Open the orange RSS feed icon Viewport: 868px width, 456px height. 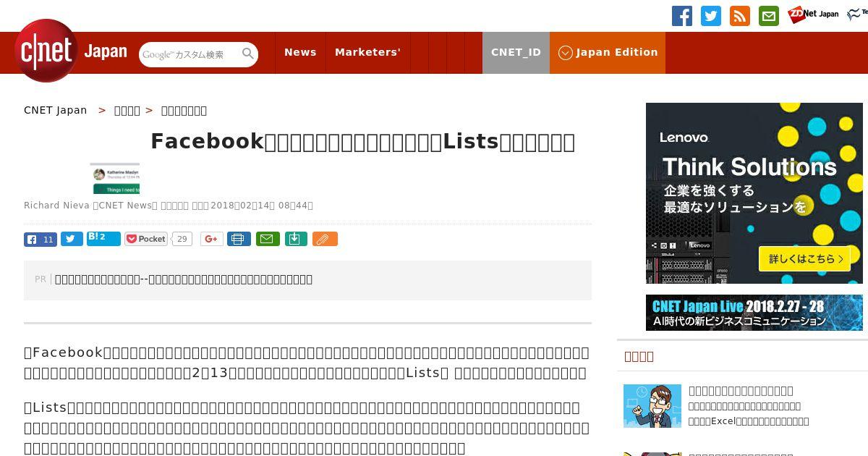click(740, 16)
